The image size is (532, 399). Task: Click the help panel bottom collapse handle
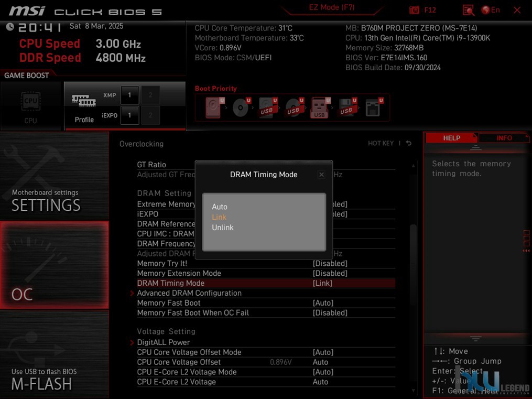(x=476, y=338)
